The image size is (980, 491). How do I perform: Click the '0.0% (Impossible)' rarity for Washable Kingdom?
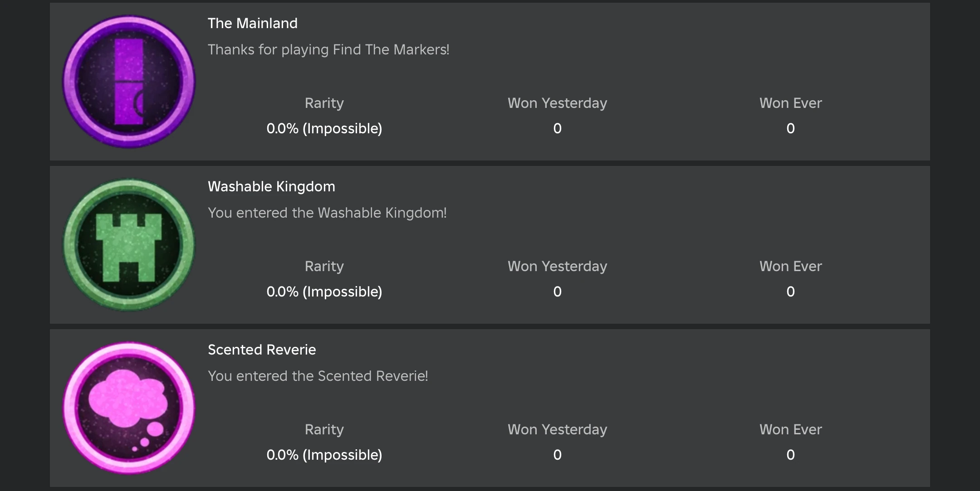[324, 292]
